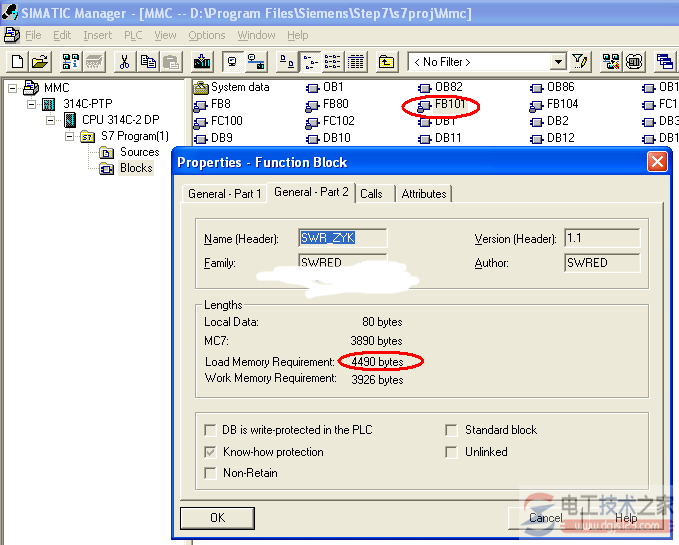Open the PLC menu
The height and width of the screenshot is (545, 679).
click(x=133, y=35)
